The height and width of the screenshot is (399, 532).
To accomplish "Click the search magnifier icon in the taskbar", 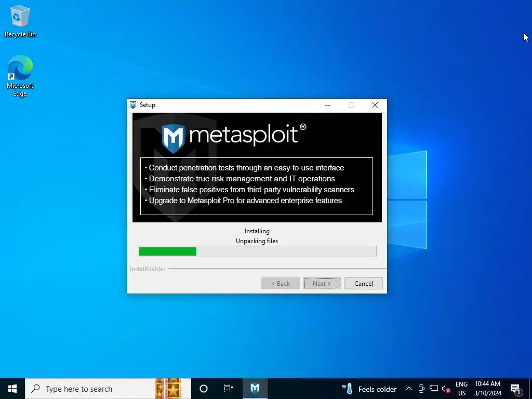I will pos(35,389).
